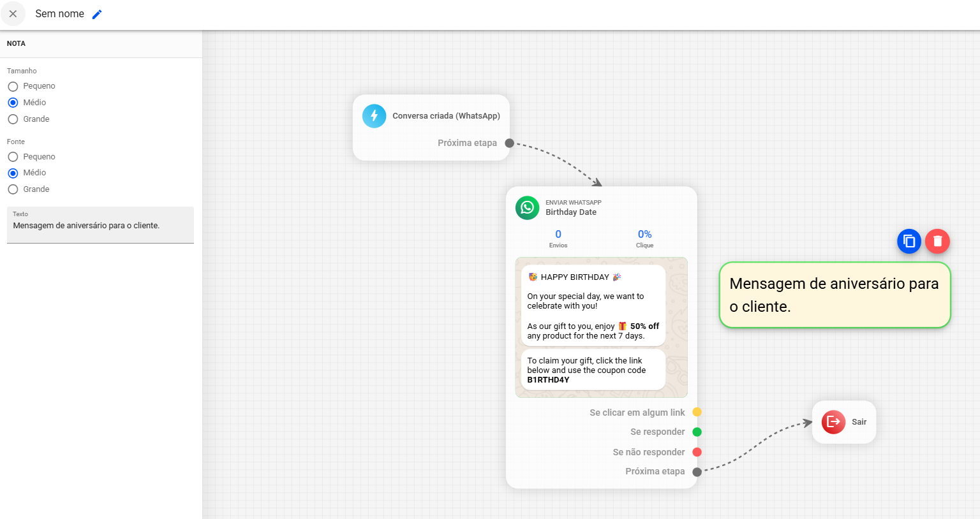This screenshot has height=519, width=980.
Task: Click the red Sair exit icon
Action: [833, 422]
